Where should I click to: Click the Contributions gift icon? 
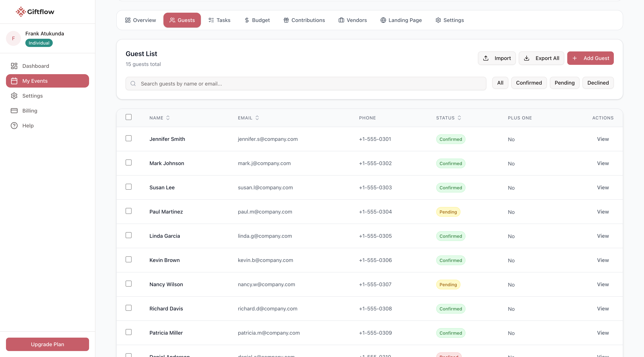click(286, 20)
